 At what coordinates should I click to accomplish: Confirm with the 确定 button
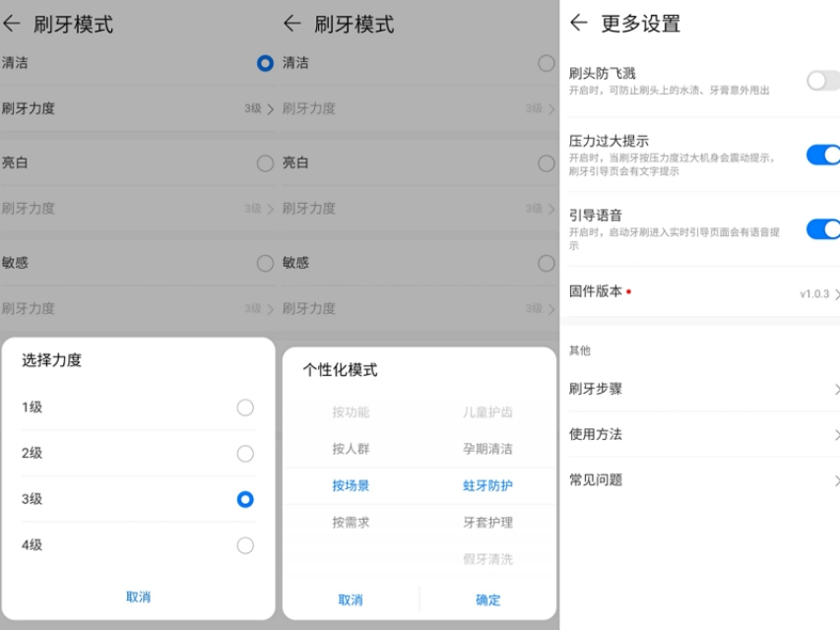point(486,599)
